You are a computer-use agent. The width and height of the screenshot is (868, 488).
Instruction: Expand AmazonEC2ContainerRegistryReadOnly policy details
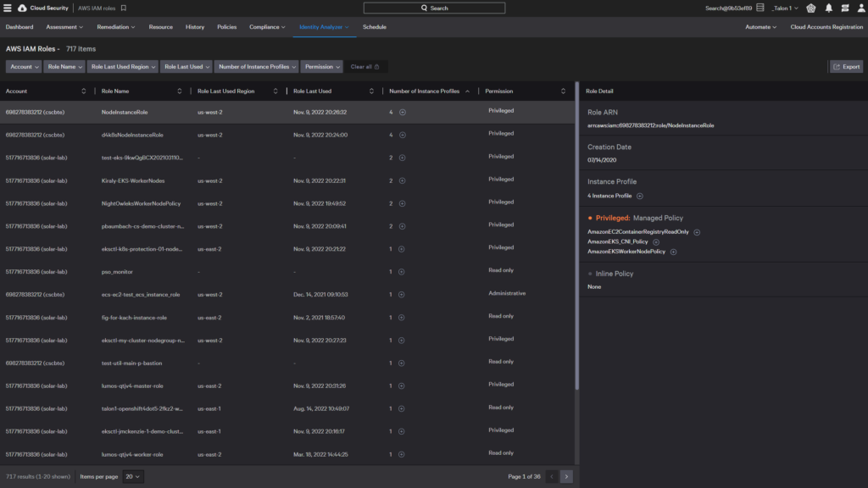(697, 232)
